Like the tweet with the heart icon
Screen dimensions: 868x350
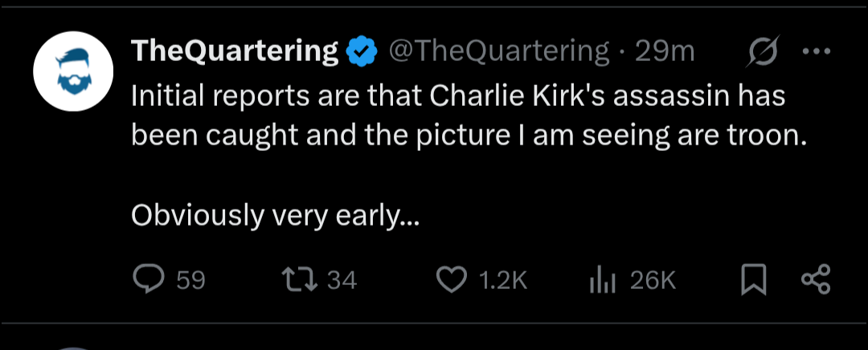[452, 279]
